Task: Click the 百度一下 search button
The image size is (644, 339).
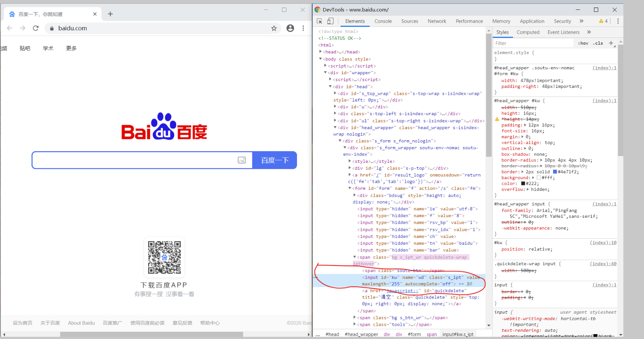Action: 275,160
